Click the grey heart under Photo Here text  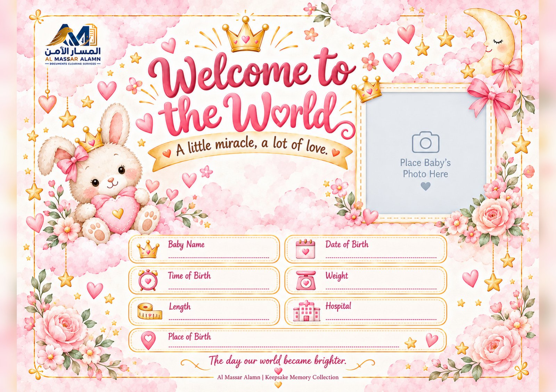pyautogui.click(x=425, y=187)
